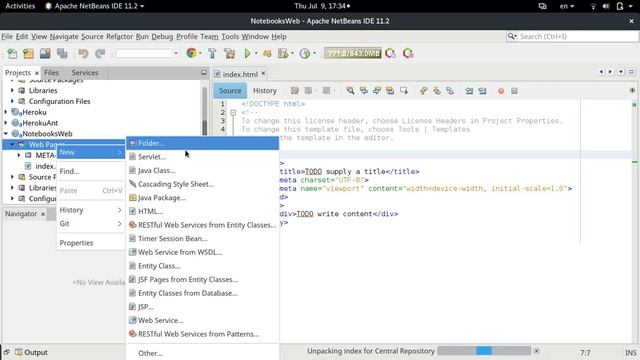Screen dimensions: 640x360
Task: Open Run Project dropdown arrow
Action: (256, 53)
